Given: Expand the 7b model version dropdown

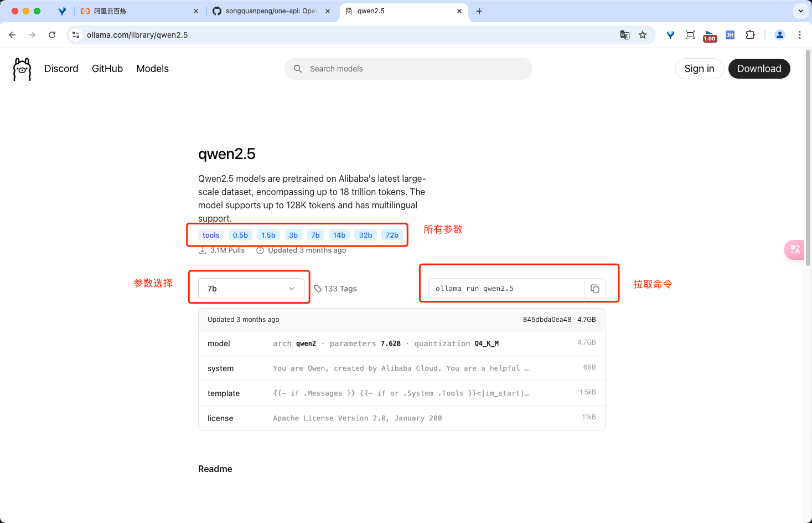Looking at the screenshot, I should (x=251, y=289).
